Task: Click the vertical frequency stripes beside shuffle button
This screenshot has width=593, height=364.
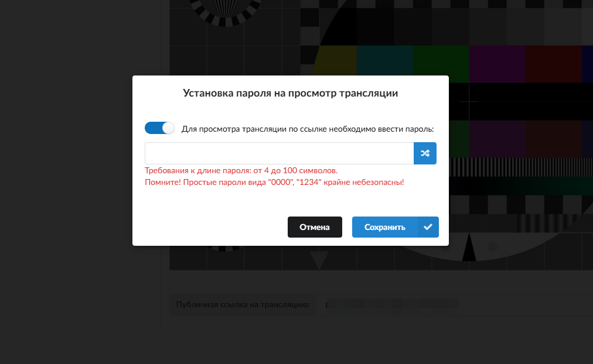Action: 521,167
